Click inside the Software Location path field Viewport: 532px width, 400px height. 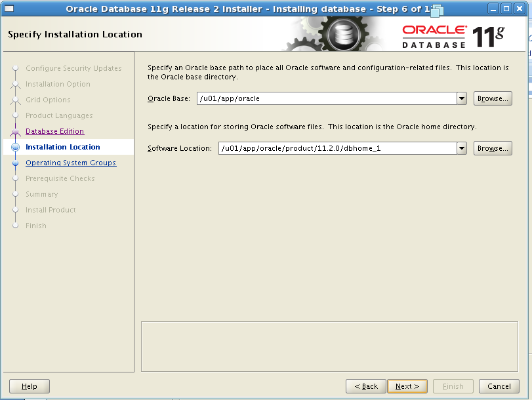(338, 148)
